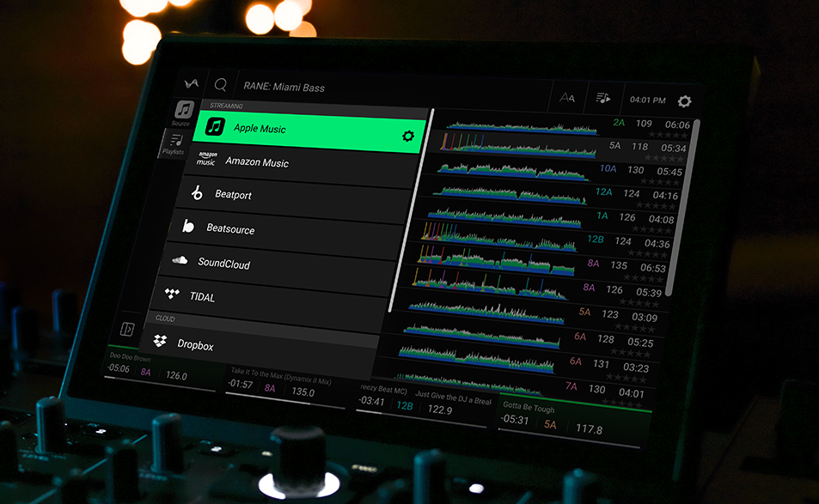
Task: Tap the Take It To the Max deck
Action: (287, 386)
